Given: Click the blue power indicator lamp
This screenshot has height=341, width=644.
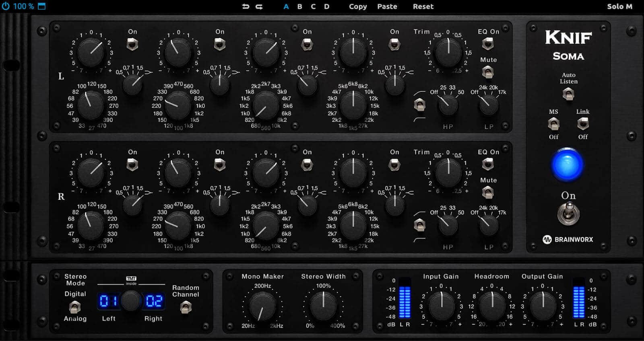Looking at the screenshot, I should pos(567,164).
